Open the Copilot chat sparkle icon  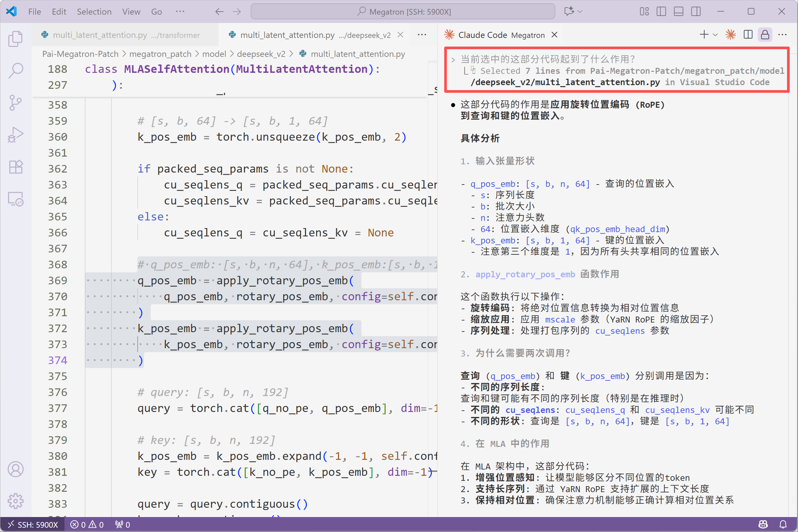[x=569, y=12]
